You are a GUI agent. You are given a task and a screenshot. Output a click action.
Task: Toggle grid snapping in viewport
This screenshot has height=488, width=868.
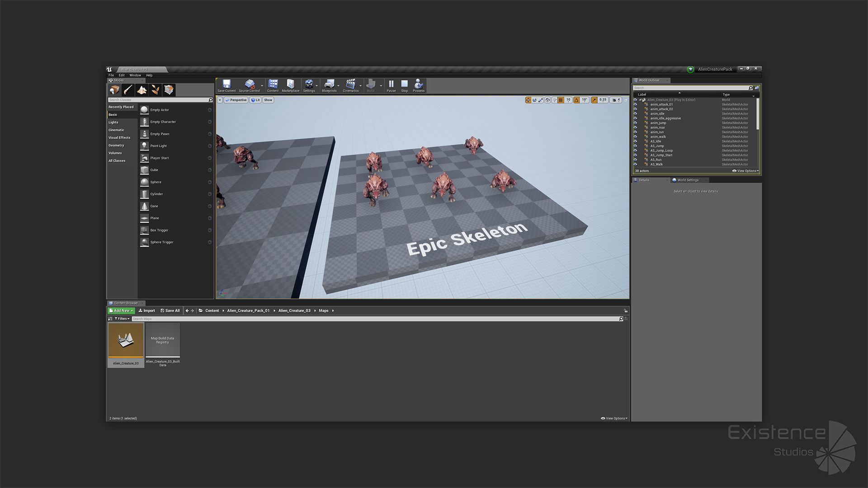pyautogui.click(x=561, y=100)
